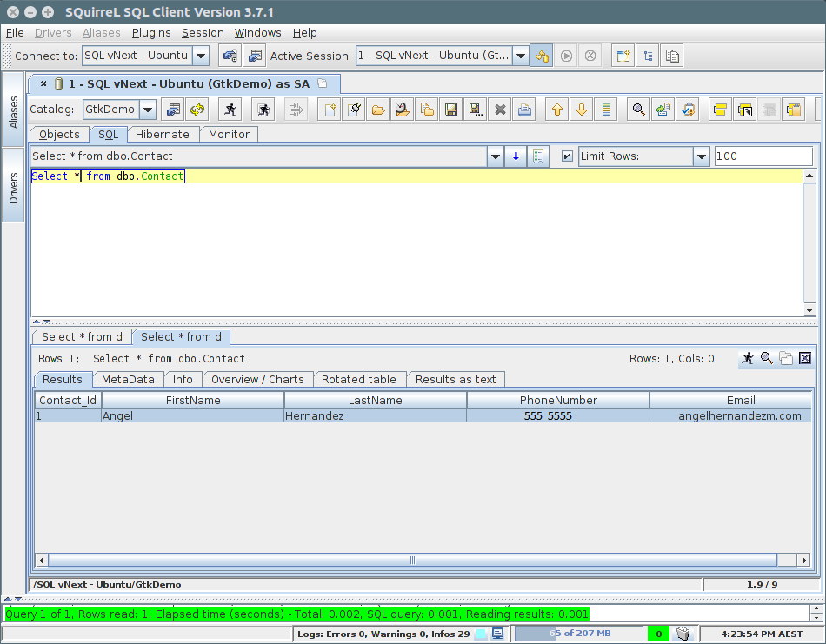Toggle the Limit Rows checkbox
826x644 pixels.
pyautogui.click(x=568, y=156)
